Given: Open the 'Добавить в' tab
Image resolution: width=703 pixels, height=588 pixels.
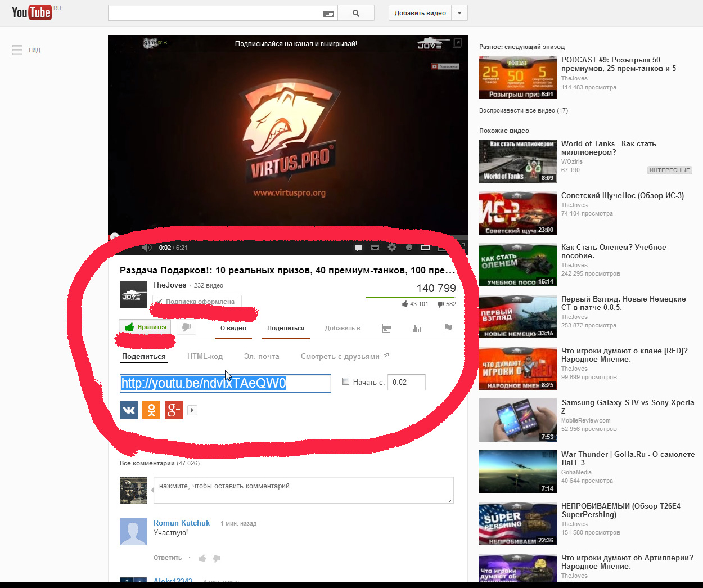Looking at the screenshot, I should (343, 328).
